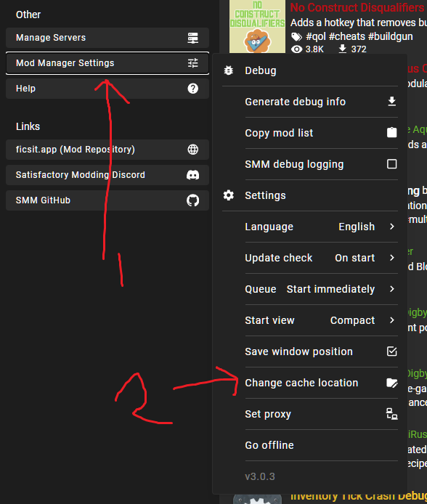Enable SMM debug logging checkbox
This screenshot has width=427, height=504.
point(391,164)
